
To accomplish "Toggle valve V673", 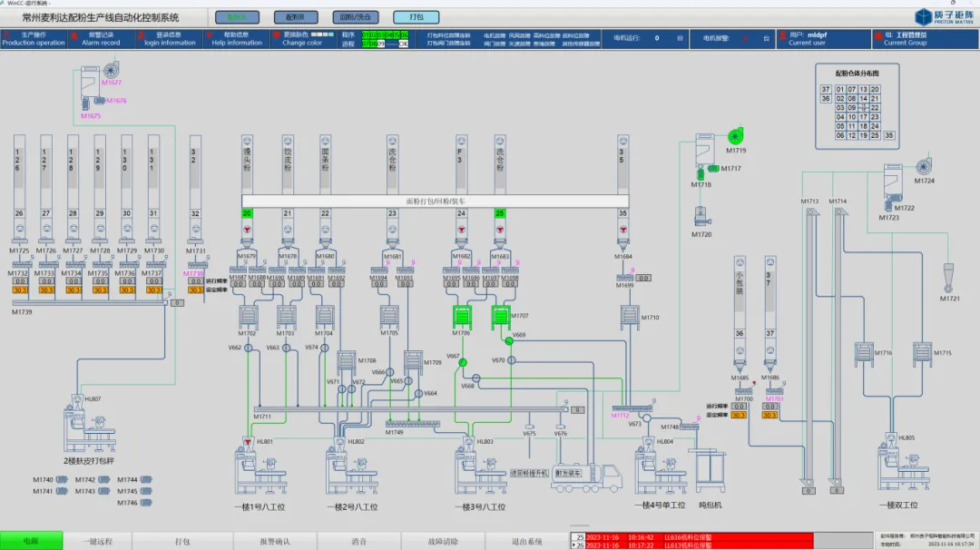I will pyautogui.click(x=646, y=418).
